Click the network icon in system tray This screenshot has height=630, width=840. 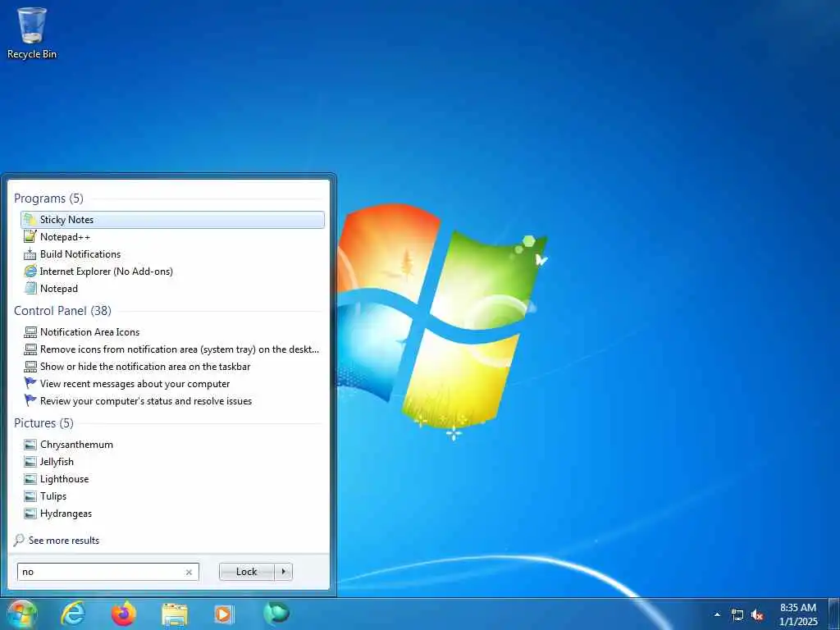[x=737, y=615]
